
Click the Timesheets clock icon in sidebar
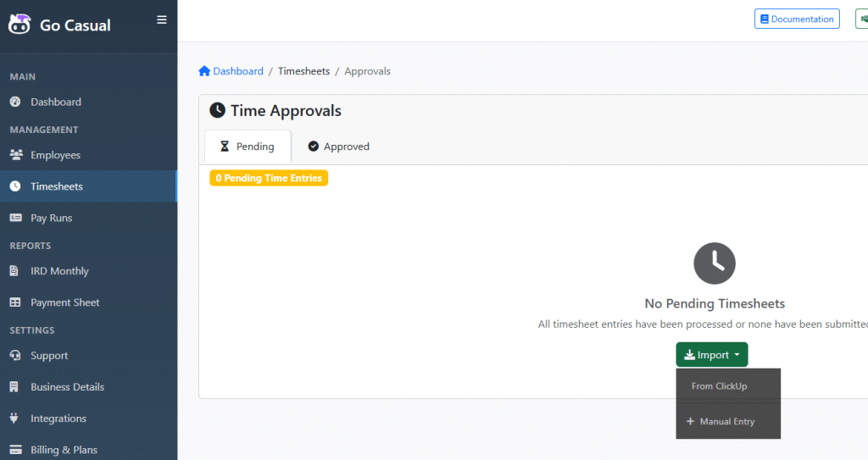pyautogui.click(x=15, y=186)
